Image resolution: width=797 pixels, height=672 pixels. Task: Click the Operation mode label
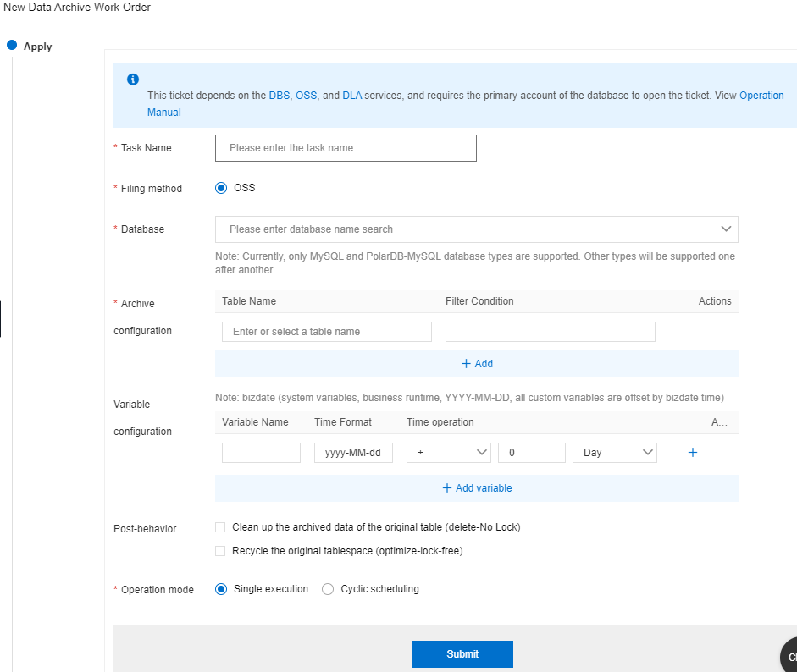tap(157, 590)
